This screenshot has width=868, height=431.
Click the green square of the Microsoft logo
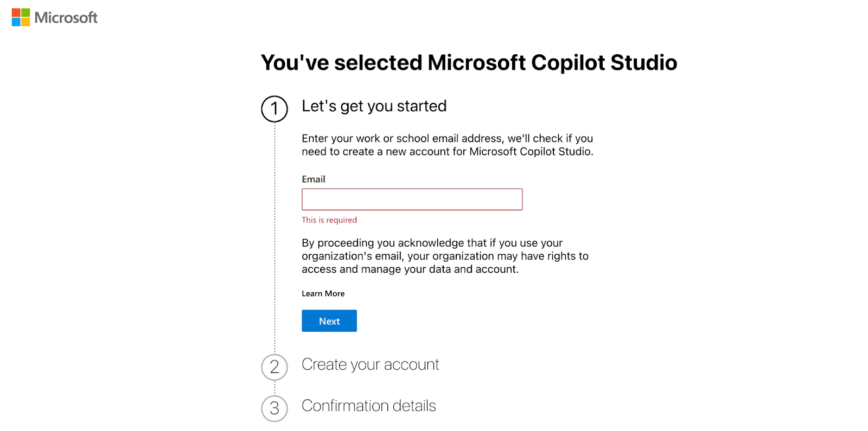pyautogui.click(x=25, y=12)
